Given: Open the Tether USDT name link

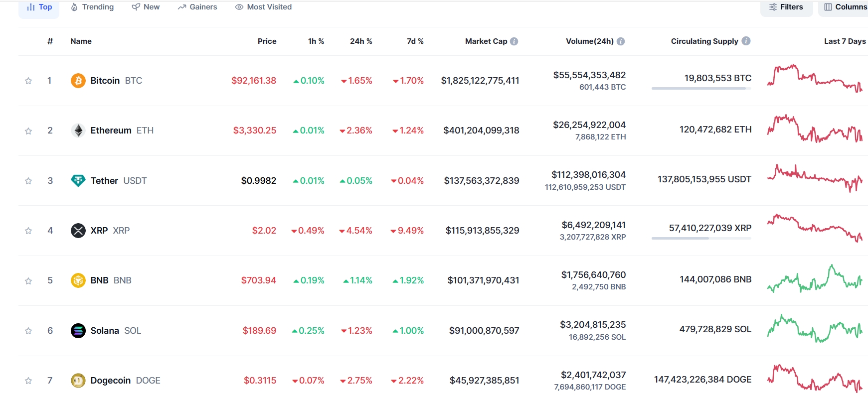Looking at the screenshot, I should pyautogui.click(x=119, y=181).
